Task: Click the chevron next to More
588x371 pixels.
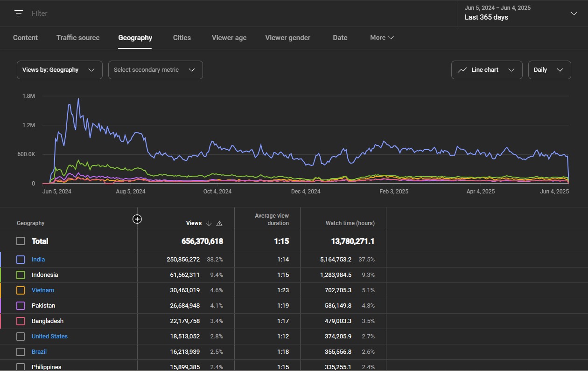Action: pos(391,38)
